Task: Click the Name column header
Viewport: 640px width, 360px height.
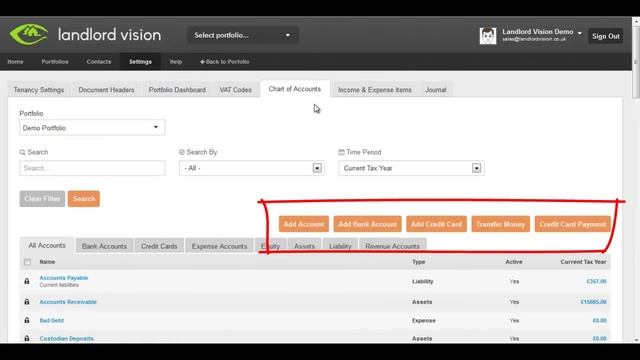Action: tap(47, 262)
